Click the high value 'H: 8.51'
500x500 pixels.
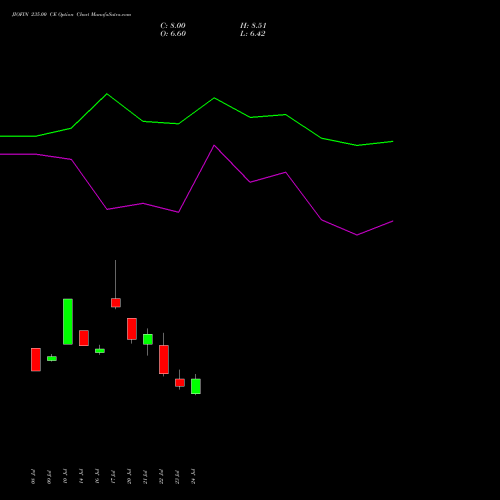[x=253, y=26]
